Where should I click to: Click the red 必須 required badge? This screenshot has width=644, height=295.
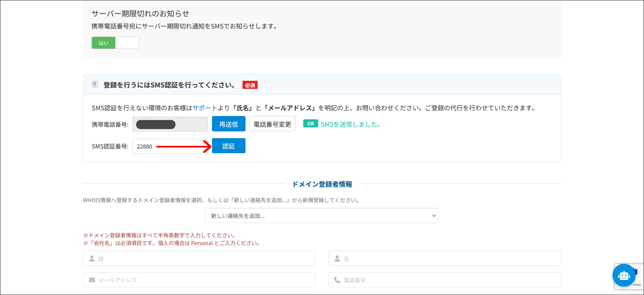(x=250, y=85)
